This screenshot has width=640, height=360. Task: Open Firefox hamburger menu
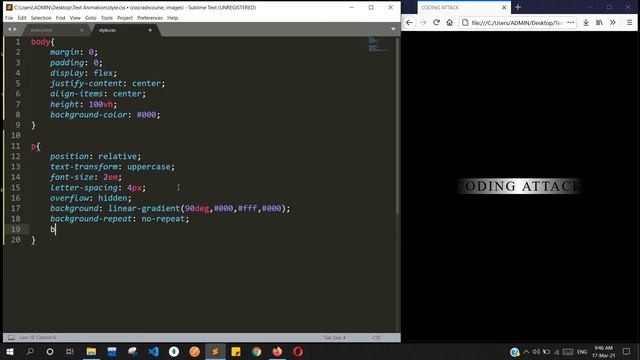(x=629, y=23)
